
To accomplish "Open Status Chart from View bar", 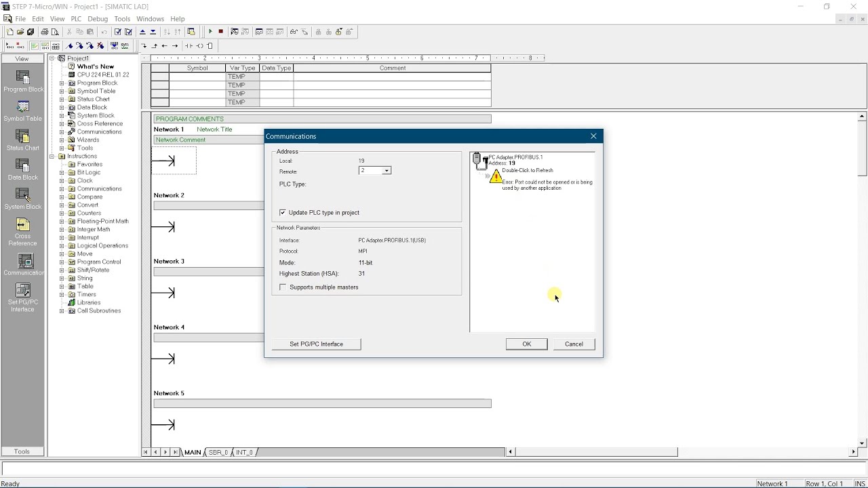I will (23, 140).
